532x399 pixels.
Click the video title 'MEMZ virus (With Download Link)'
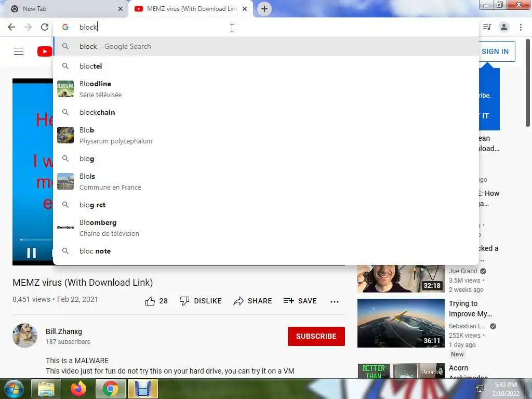tap(83, 283)
